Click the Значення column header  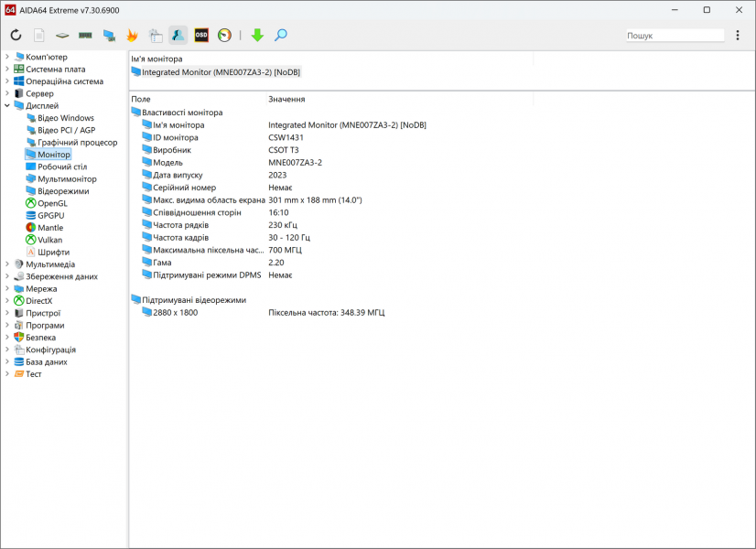[286, 99]
